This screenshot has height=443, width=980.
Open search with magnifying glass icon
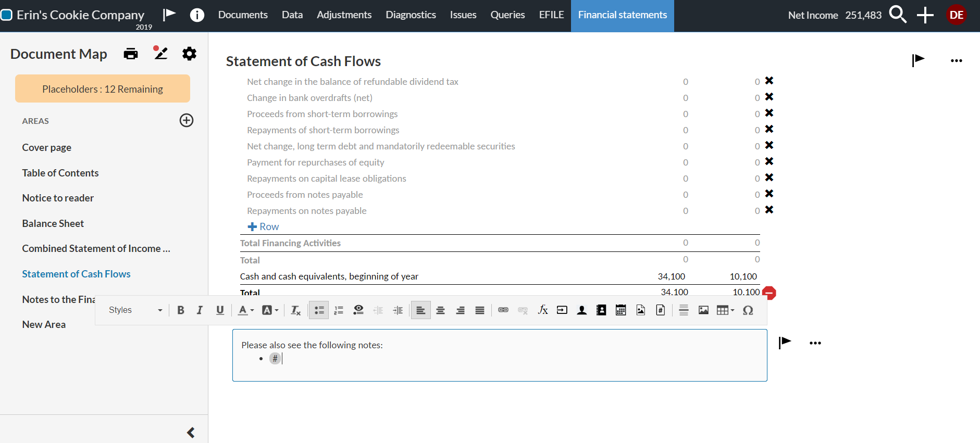click(897, 15)
